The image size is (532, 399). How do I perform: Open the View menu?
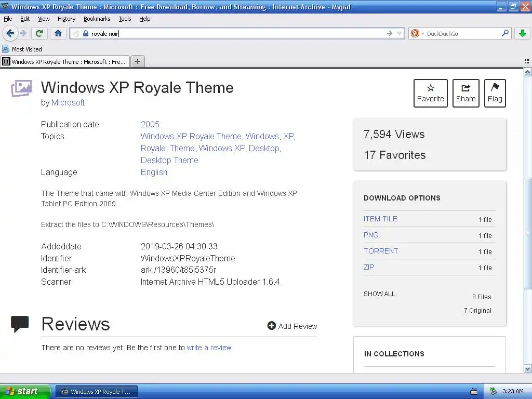[x=44, y=19]
